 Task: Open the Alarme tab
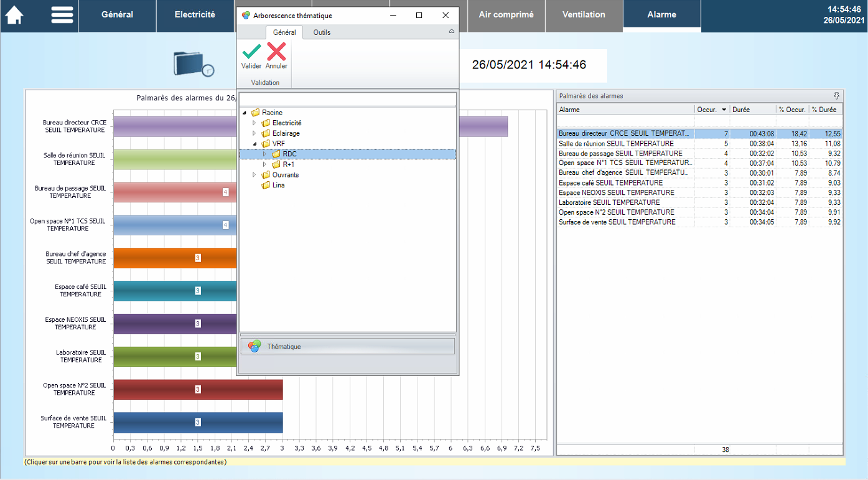pos(661,15)
